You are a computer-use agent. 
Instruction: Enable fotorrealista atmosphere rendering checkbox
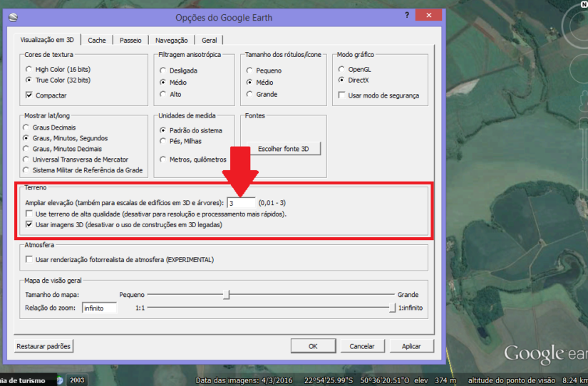29,259
